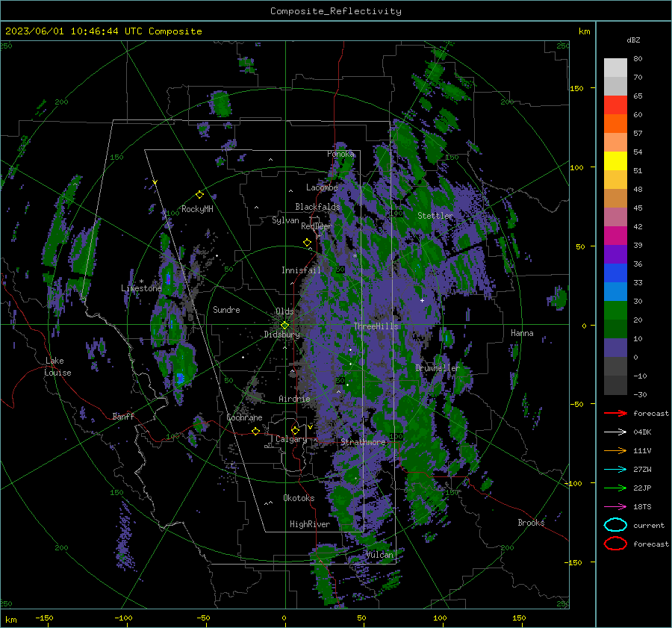
Task: Click the Airdrie label
Action: (294, 399)
